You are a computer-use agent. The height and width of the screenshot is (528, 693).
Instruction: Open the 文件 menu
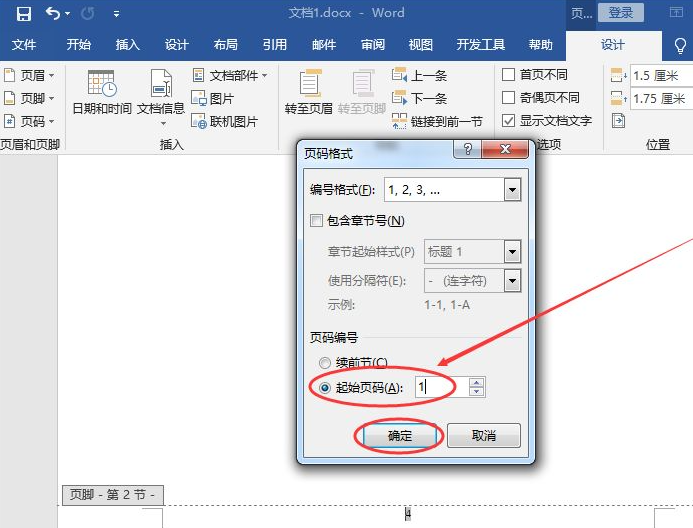tap(24, 45)
